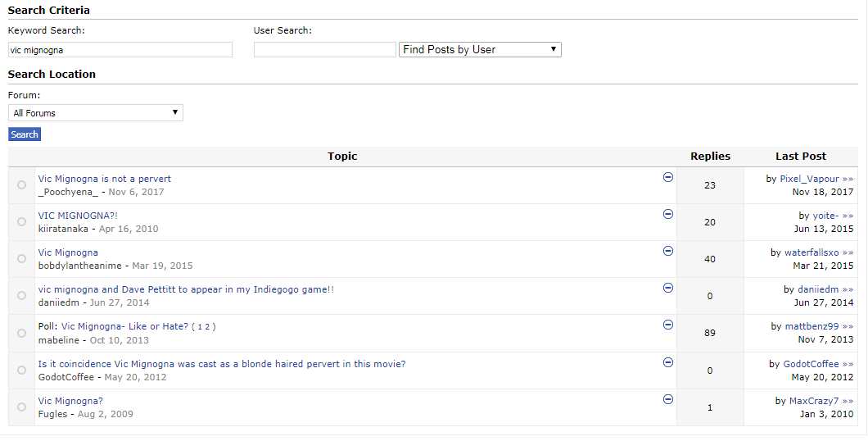The width and height of the screenshot is (868, 441).
Task: Open poll 'Vic Mignogna- Like or Hate?'
Action: pyautogui.click(x=124, y=326)
